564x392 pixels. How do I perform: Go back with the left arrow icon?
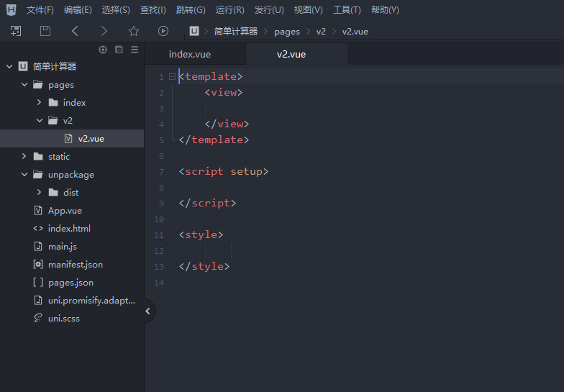[75, 31]
